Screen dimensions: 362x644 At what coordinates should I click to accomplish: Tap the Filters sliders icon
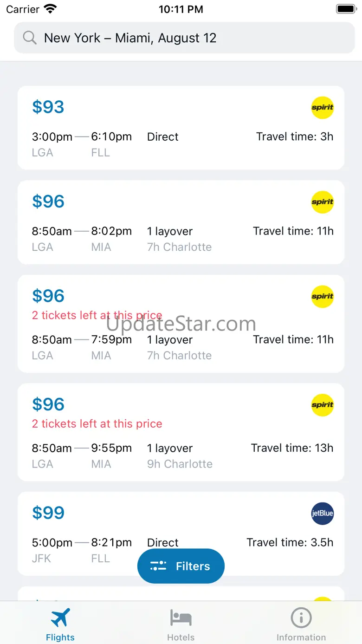[158, 566]
